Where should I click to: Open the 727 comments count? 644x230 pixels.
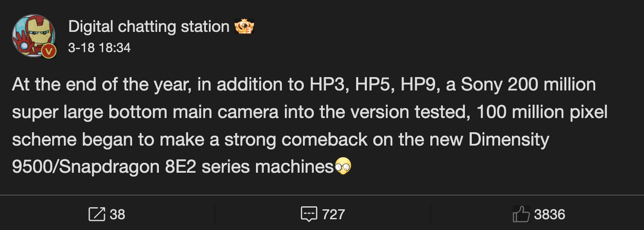point(334,214)
